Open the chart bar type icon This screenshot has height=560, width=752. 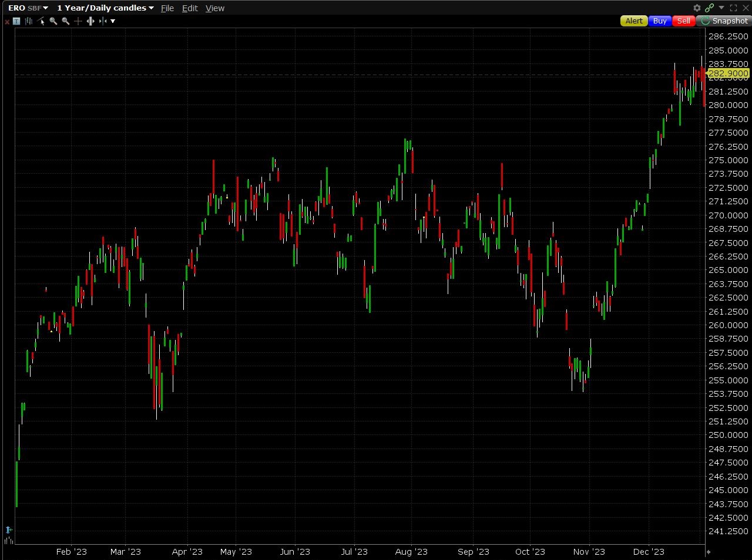28,21
